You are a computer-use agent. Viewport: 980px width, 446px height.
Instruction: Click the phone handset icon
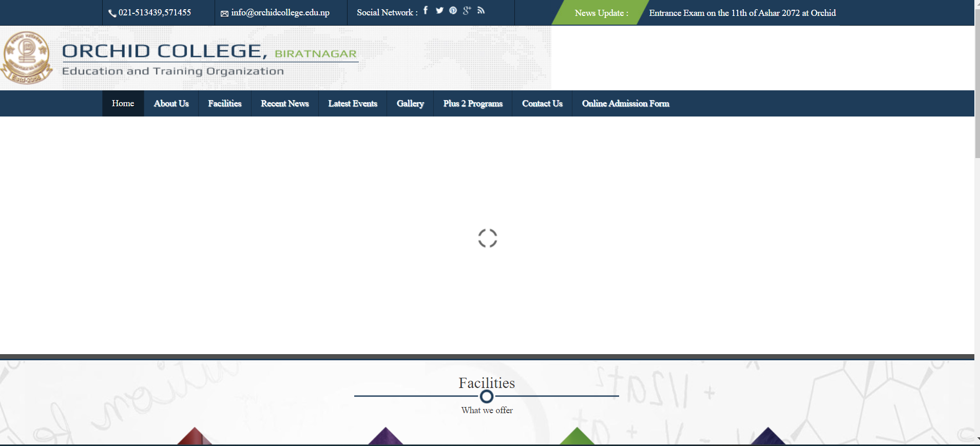pyautogui.click(x=112, y=13)
